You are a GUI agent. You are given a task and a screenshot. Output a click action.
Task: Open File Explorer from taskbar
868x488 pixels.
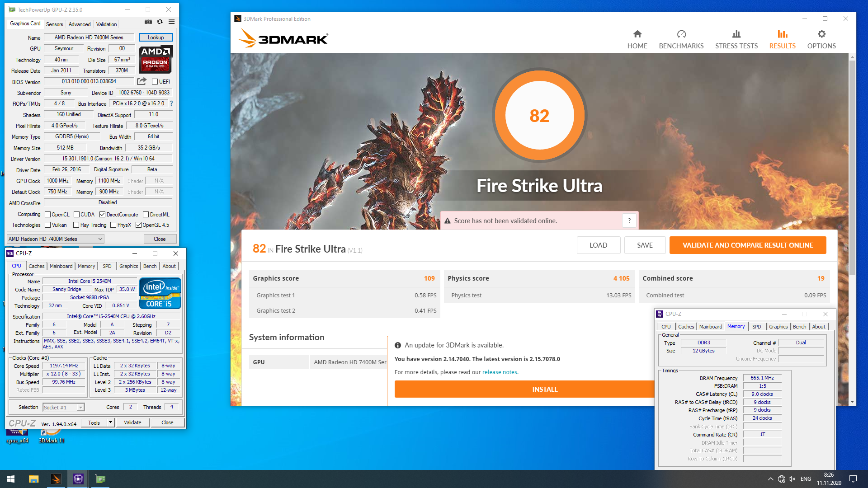coord(34,479)
